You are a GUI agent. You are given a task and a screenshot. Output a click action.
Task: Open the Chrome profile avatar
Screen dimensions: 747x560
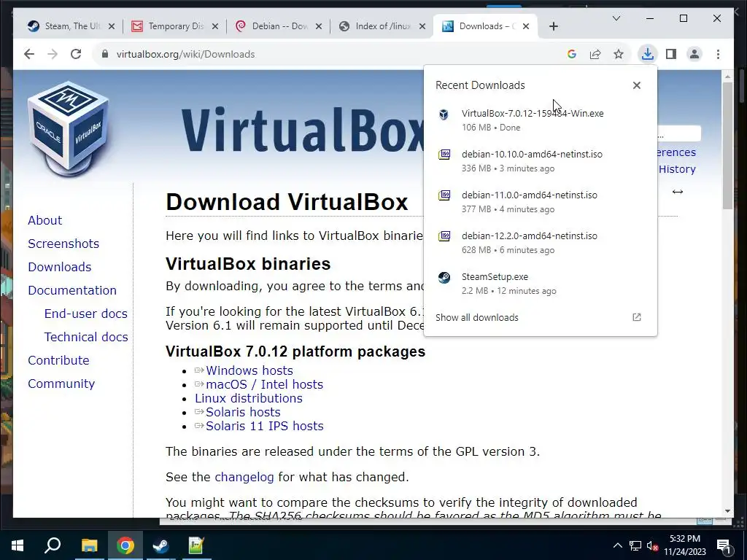[694, 54]
